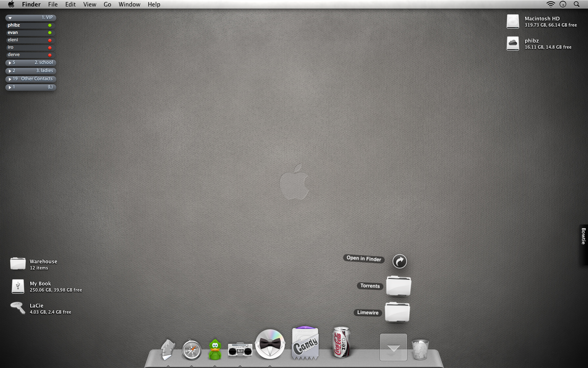Select contact iro in buddy list
Screen dimensions: 588x368
31,47
